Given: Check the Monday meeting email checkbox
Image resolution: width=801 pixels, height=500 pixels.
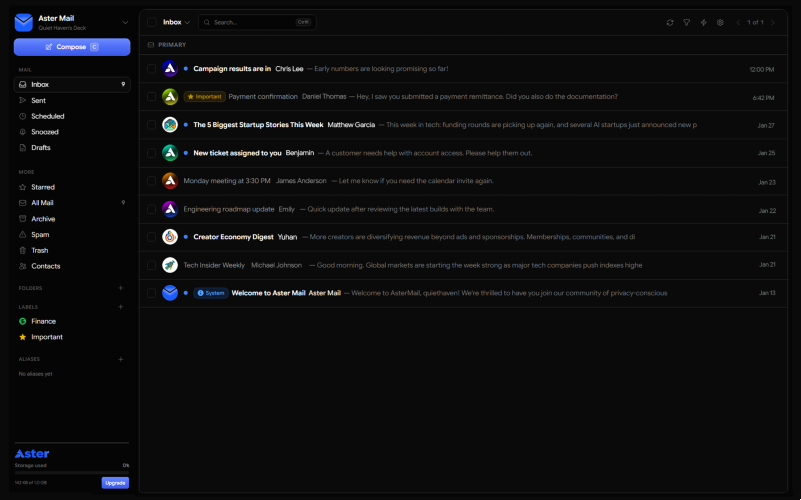Looking at the screenshot, I should [152, 181].
